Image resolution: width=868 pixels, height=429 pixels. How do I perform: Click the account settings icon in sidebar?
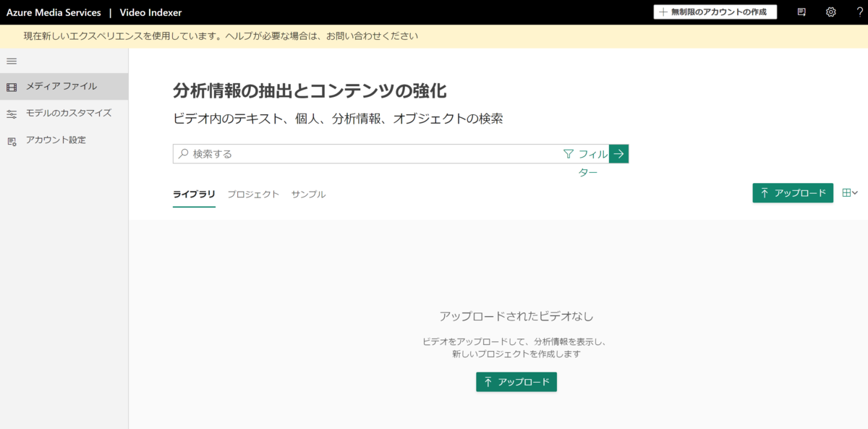pyautogui.click(x=12, y=141)
